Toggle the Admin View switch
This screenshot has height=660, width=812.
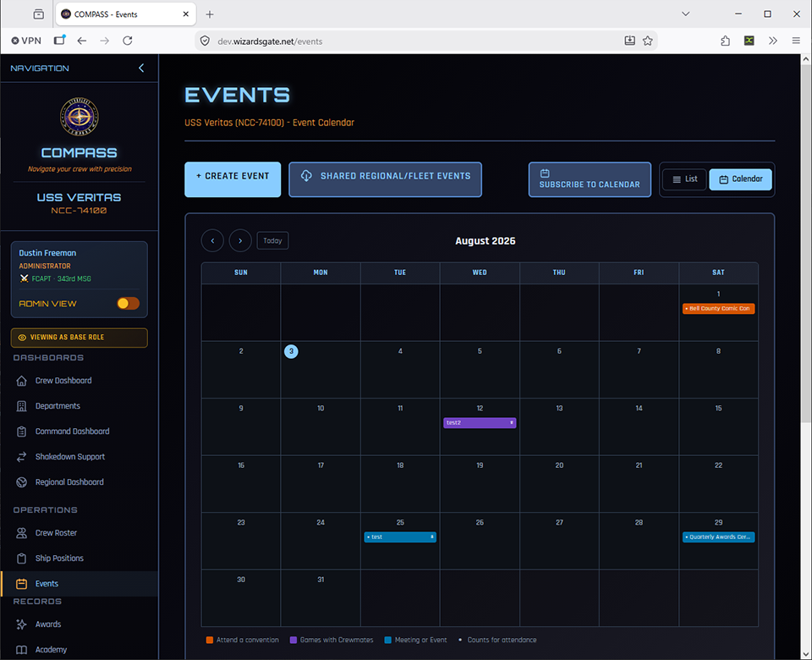(x=128, y=304)
